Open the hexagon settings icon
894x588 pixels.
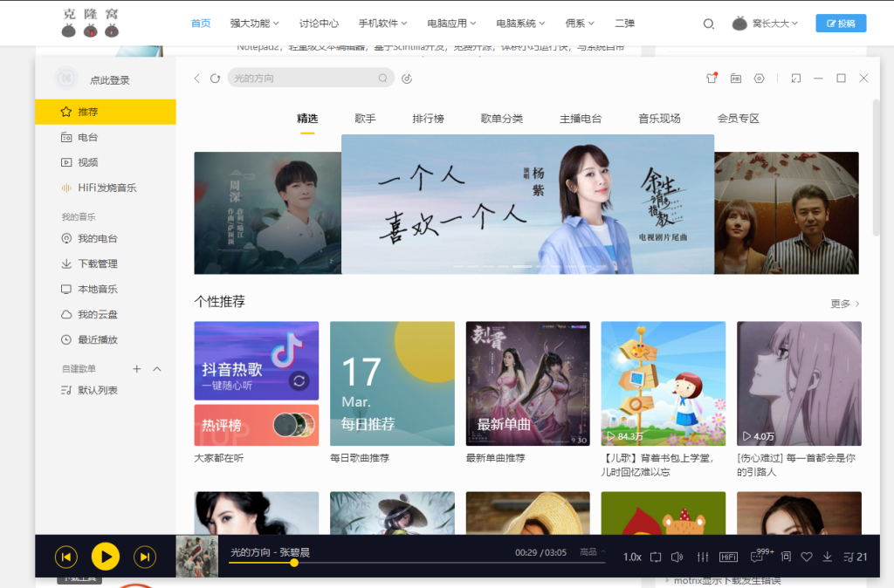759,78
